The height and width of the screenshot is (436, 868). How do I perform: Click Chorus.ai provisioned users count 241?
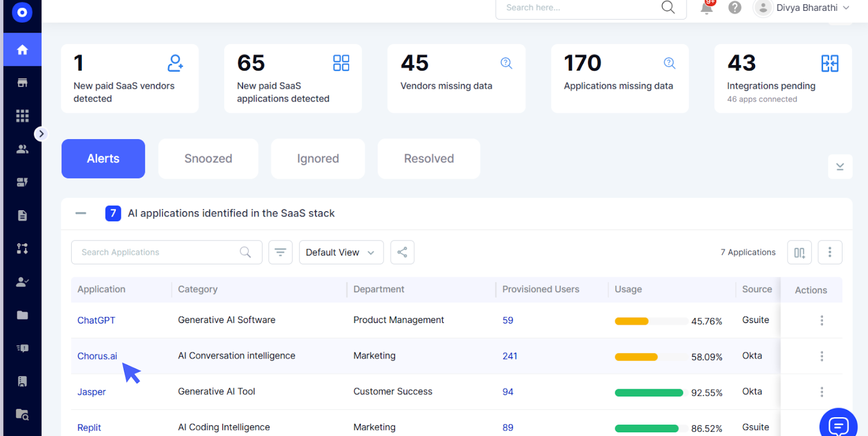coord(509,356)
